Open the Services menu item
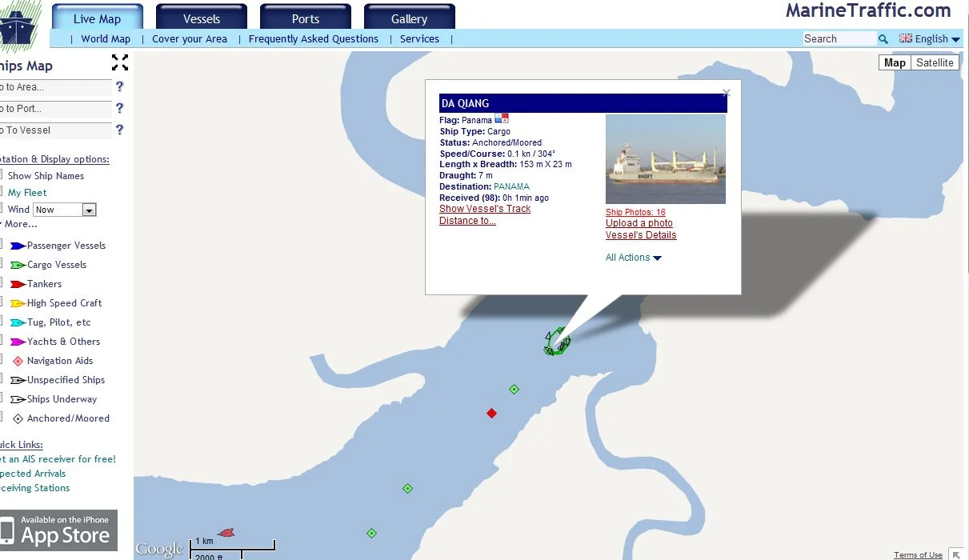This screenshot has height=560, width=969. pos(419,38)
